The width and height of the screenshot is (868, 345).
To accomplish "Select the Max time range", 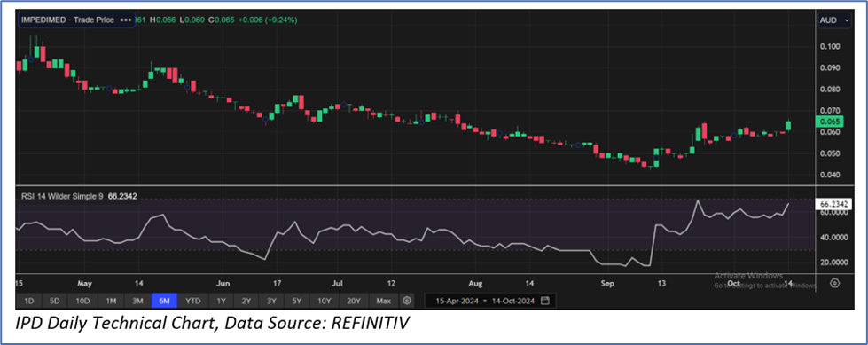I will [383, 301].
